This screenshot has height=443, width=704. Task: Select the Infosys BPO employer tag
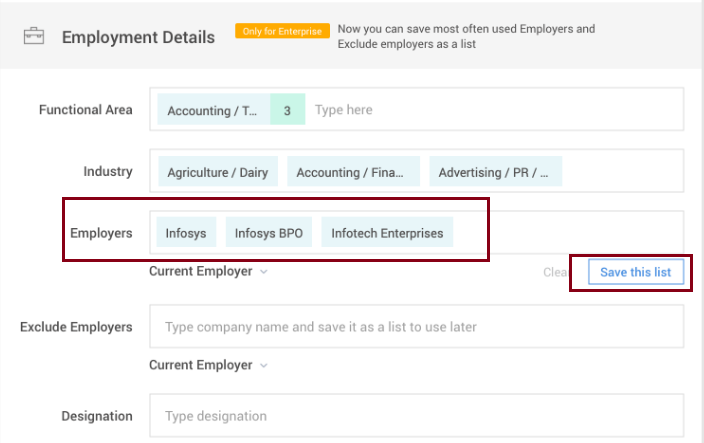(268, 232)
